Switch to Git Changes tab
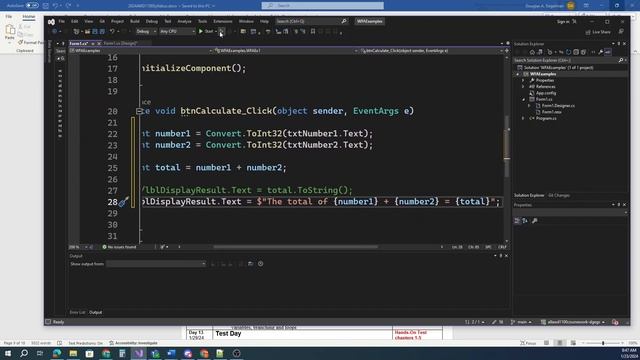This screenshot has height=360, width=640. point(559,196)
